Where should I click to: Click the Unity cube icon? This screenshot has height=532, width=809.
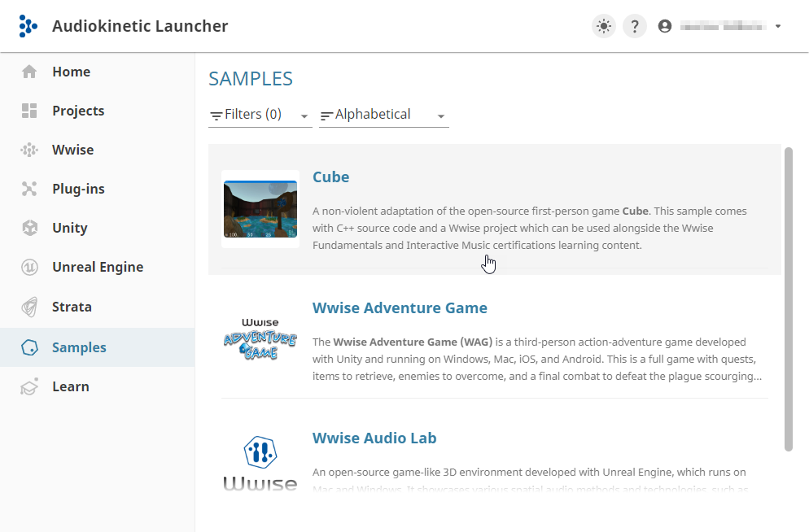tap(30, 228)
